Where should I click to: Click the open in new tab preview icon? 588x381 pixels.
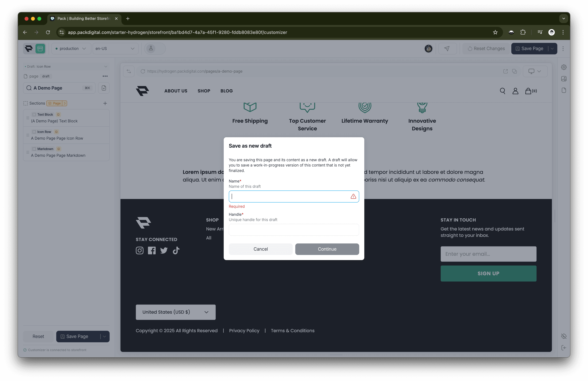coord(506,71)
